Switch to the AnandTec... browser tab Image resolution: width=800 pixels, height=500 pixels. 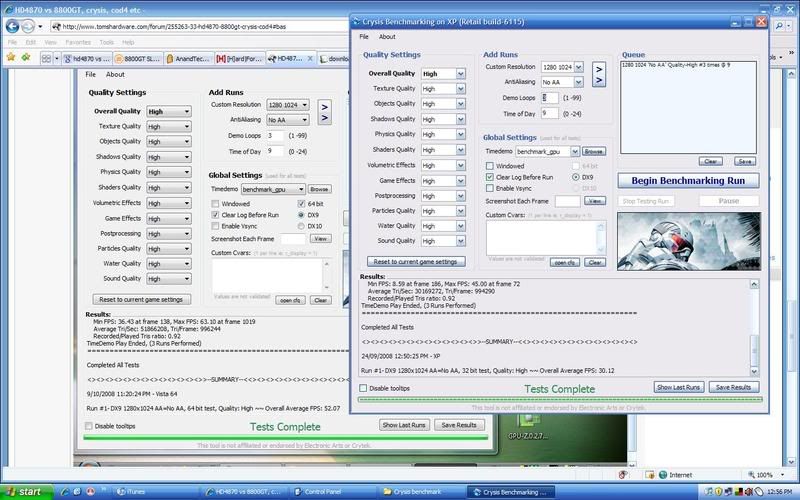click(188, 59)
